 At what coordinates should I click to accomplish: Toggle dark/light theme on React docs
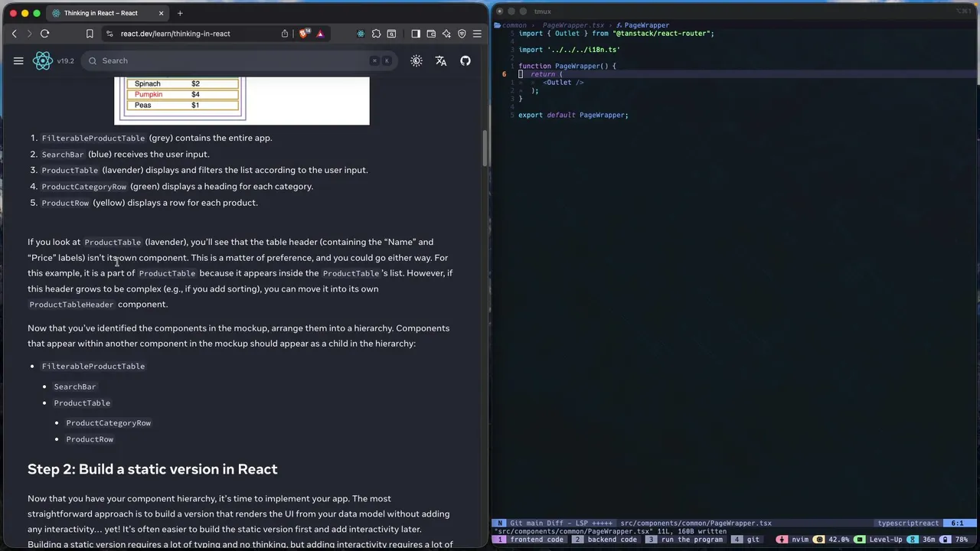[416, 60]
